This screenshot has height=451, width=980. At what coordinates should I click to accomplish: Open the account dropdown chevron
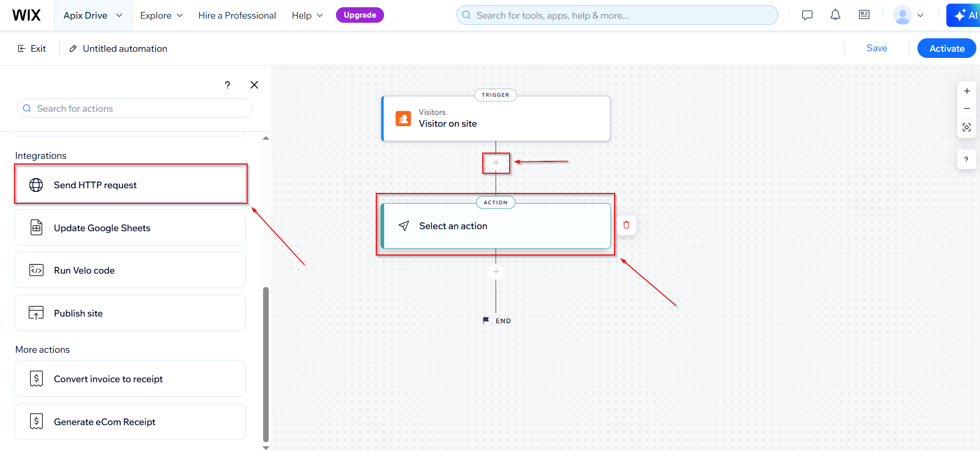[921, 16]
